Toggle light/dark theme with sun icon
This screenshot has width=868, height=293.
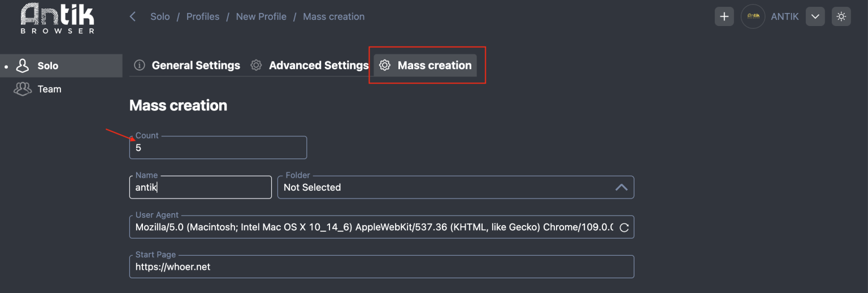[x=841, y=16]
